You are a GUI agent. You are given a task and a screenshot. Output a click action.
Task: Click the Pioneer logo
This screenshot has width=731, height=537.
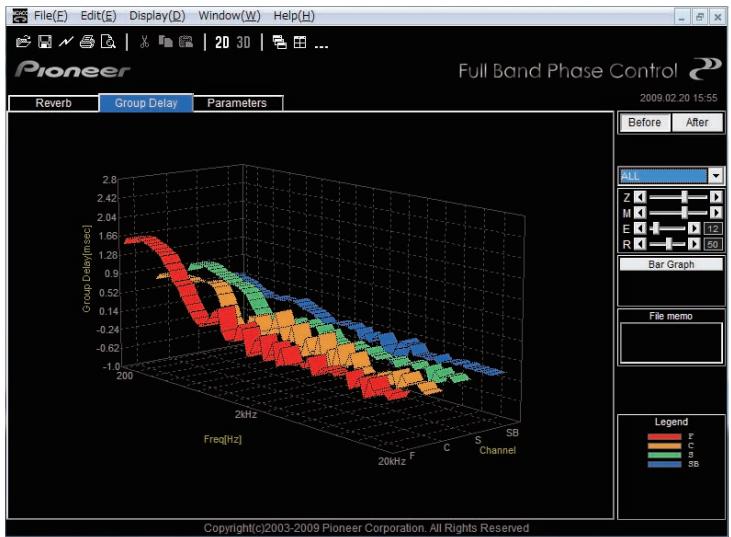pos(73,69)
